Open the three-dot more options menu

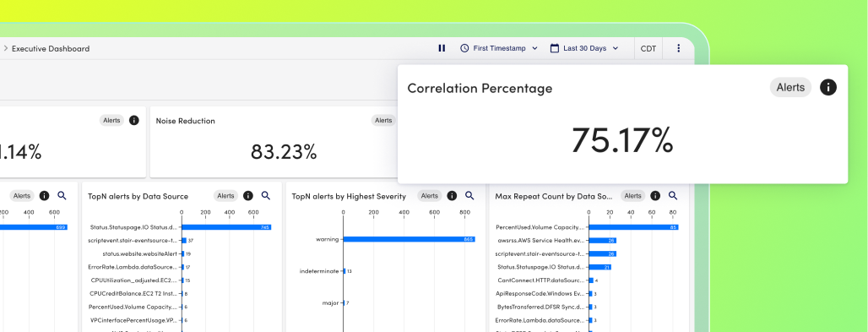(x=679, y=48)
